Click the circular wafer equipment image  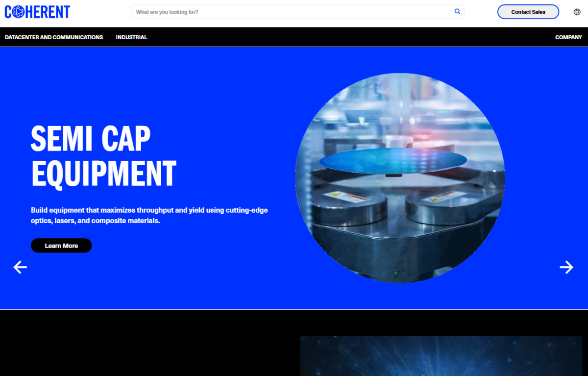coord(400,178)
